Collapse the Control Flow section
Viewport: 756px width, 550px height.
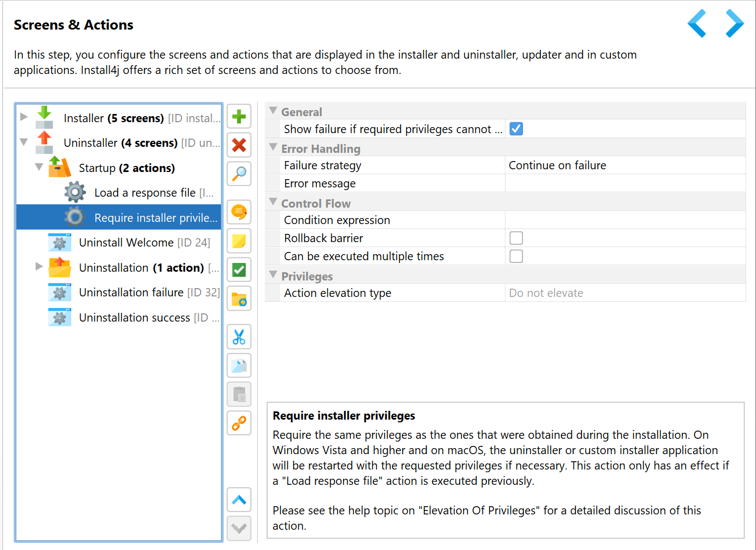pos(273,202)
